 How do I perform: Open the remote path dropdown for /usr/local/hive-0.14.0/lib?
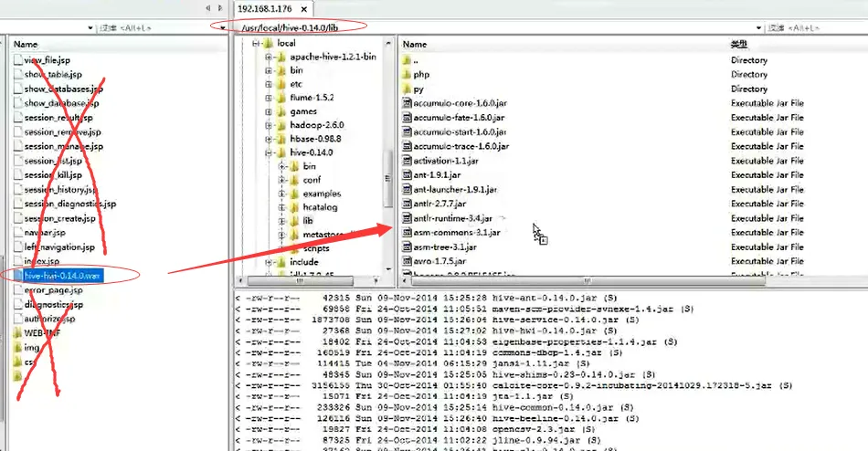click(758, 27)
